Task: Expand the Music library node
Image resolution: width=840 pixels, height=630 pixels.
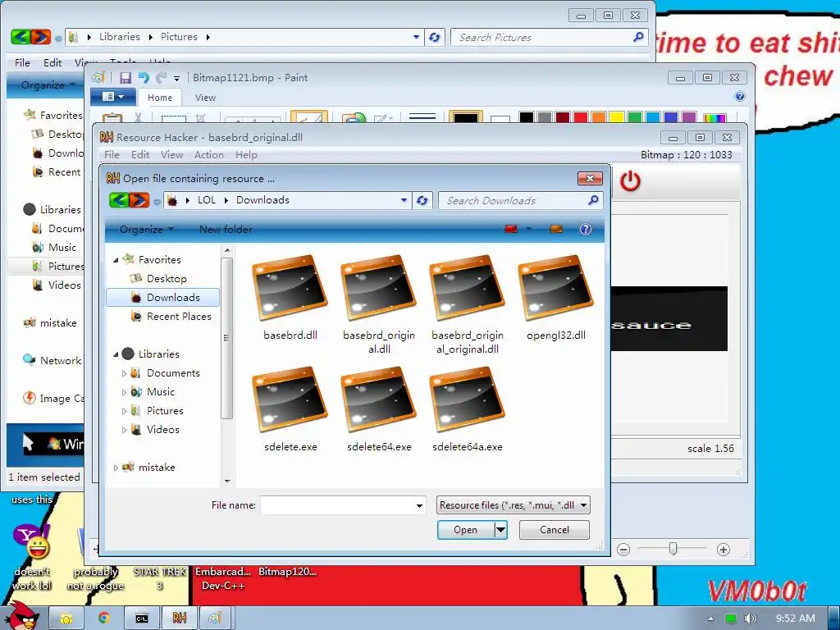Action: tap(125, 392)
